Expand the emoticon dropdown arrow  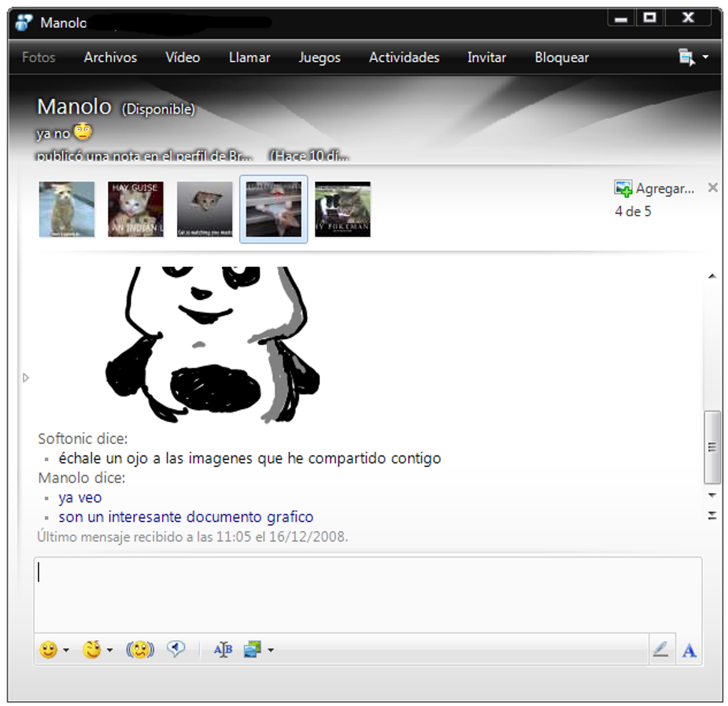pos(66,650)
